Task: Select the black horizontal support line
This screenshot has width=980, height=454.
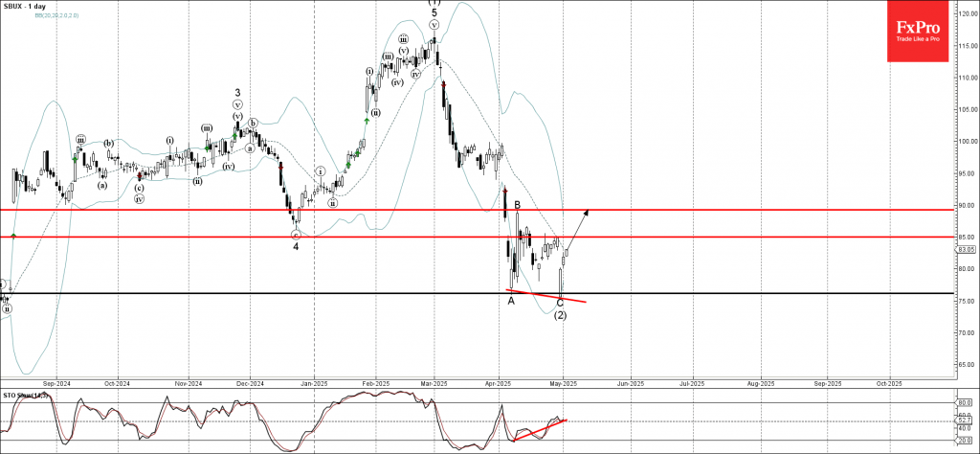Action: [x=287, y=293]
